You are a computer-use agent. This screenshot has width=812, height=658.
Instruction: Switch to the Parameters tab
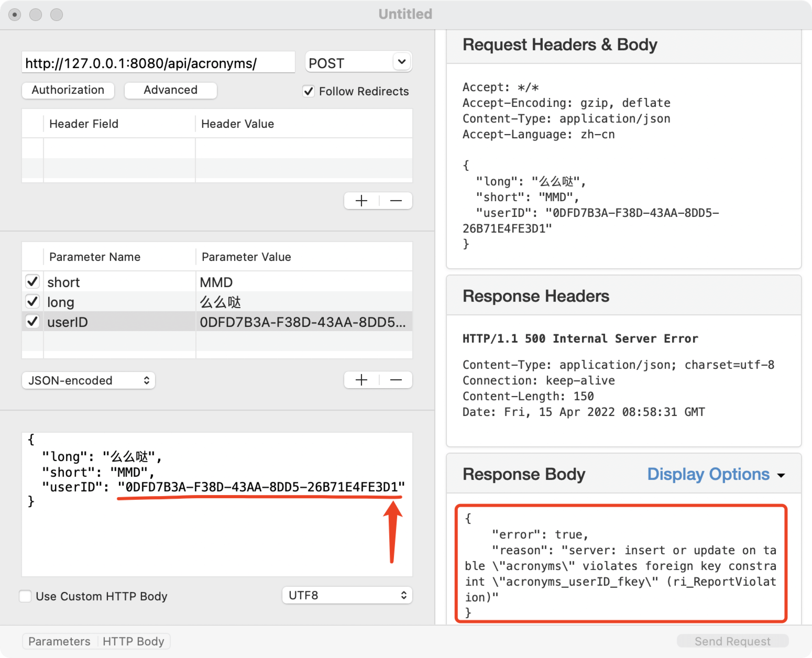point(59,641)
